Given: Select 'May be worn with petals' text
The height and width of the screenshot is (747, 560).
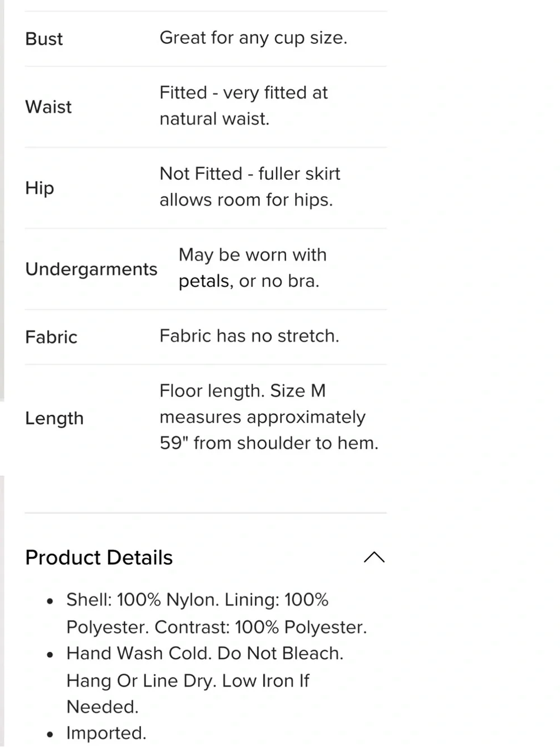Looking at the screenshot, I should [x=253, y=268].
